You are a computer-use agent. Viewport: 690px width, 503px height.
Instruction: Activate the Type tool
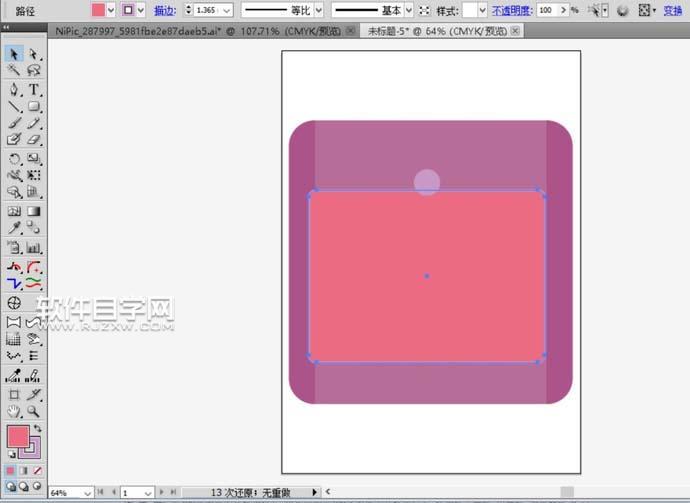pos(34,89)
